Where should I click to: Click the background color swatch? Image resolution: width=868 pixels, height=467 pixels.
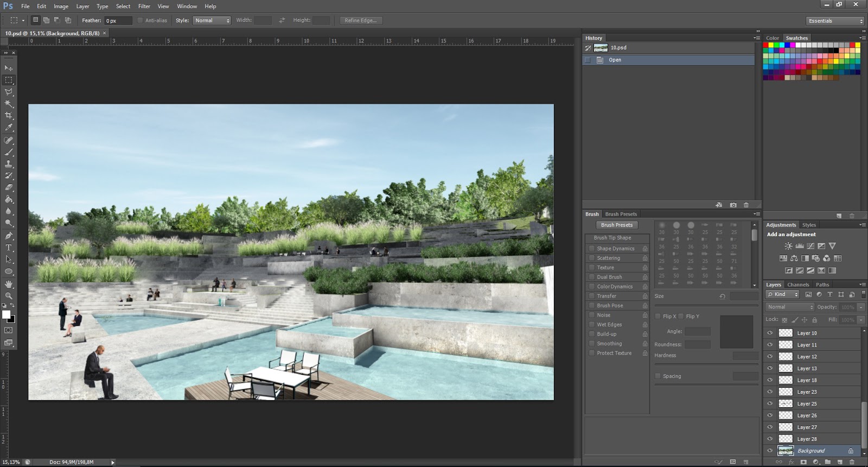(x=12, y=320)
